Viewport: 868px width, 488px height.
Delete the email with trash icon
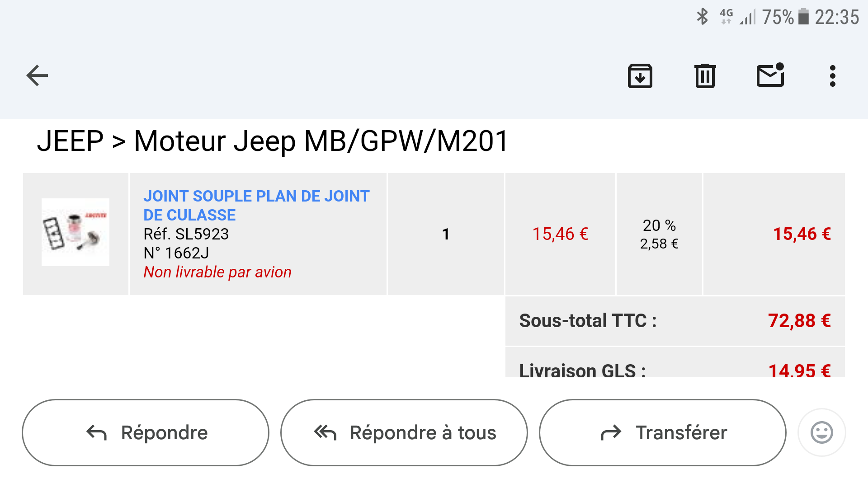coord(705,76)
